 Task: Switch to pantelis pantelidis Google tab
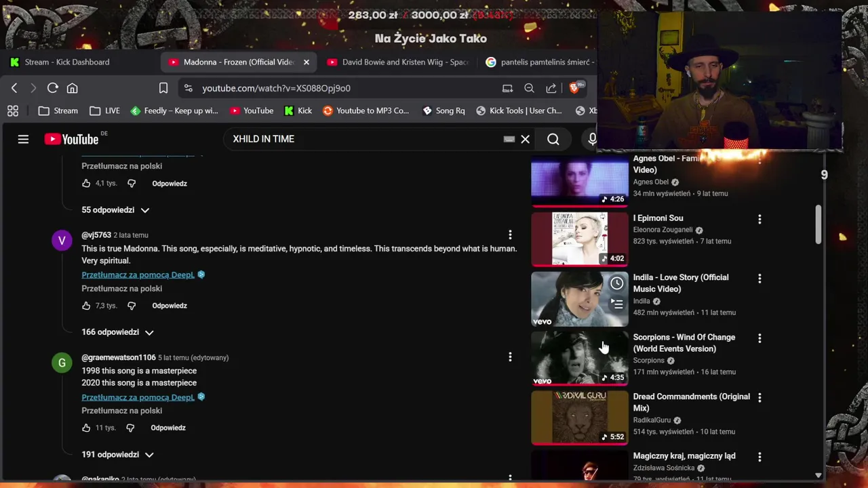pos(540,62)
